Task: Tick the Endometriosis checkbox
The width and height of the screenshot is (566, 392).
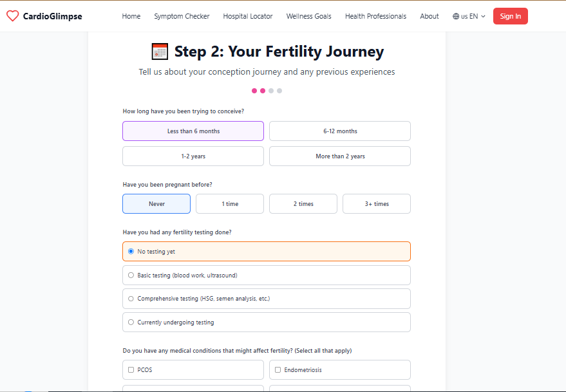Action: [x=278, y=370]
